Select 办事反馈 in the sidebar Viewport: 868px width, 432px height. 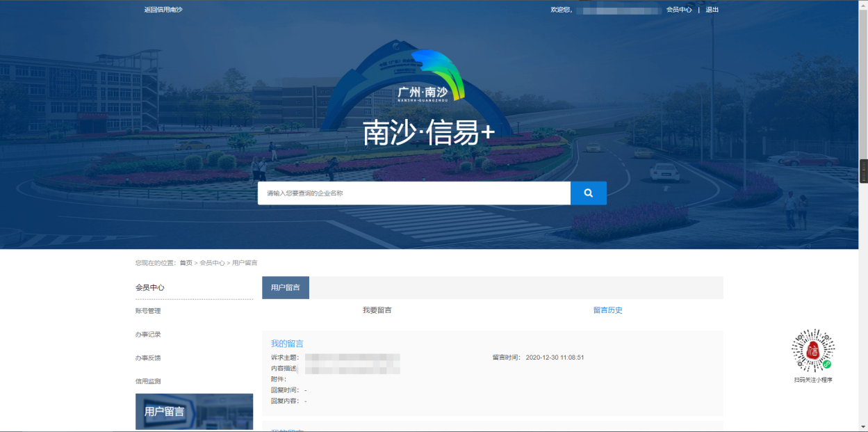[x=148, y=358]
